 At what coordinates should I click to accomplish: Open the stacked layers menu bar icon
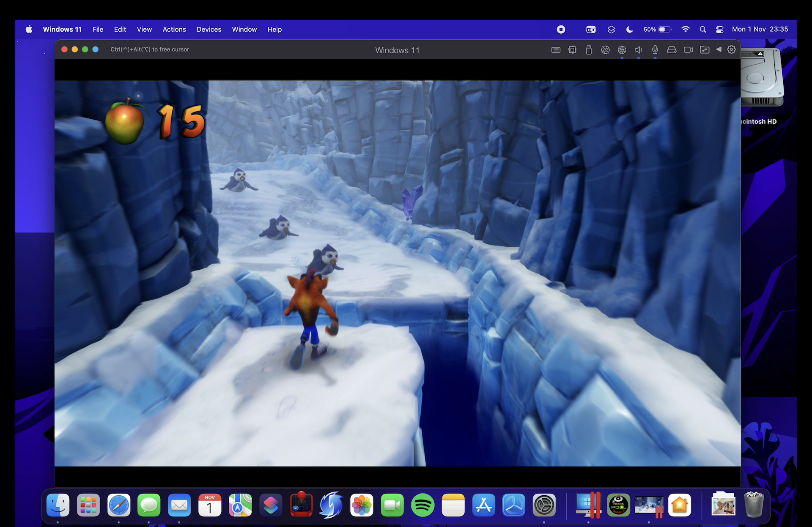[x=611, y=29]
